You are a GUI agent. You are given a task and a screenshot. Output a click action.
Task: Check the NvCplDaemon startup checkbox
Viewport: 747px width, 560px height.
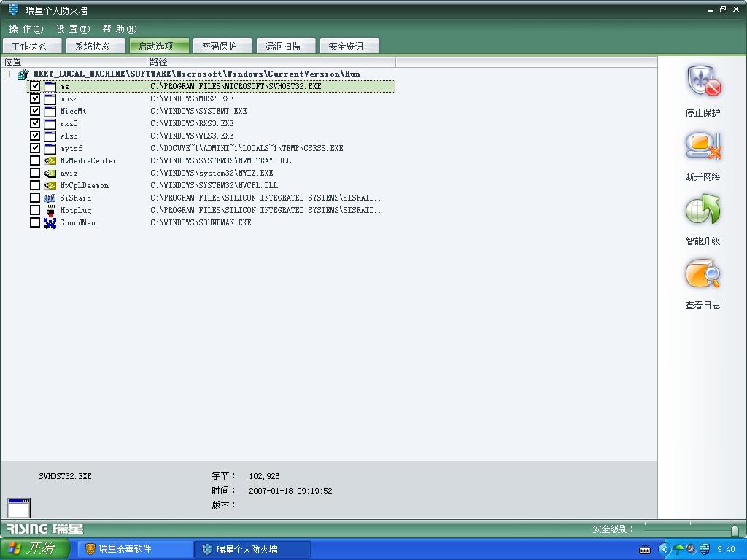(x=35, y=185)
